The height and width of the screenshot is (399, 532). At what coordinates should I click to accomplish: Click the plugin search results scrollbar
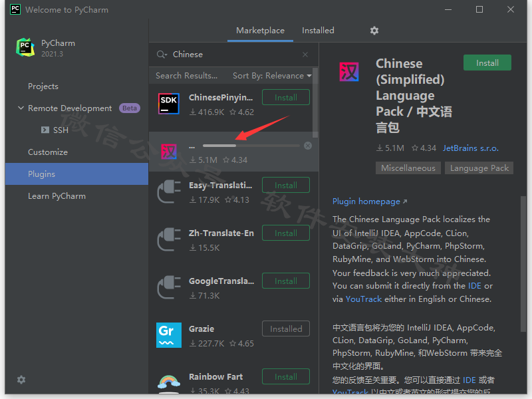pyautogui.click(x=315, y=103)
